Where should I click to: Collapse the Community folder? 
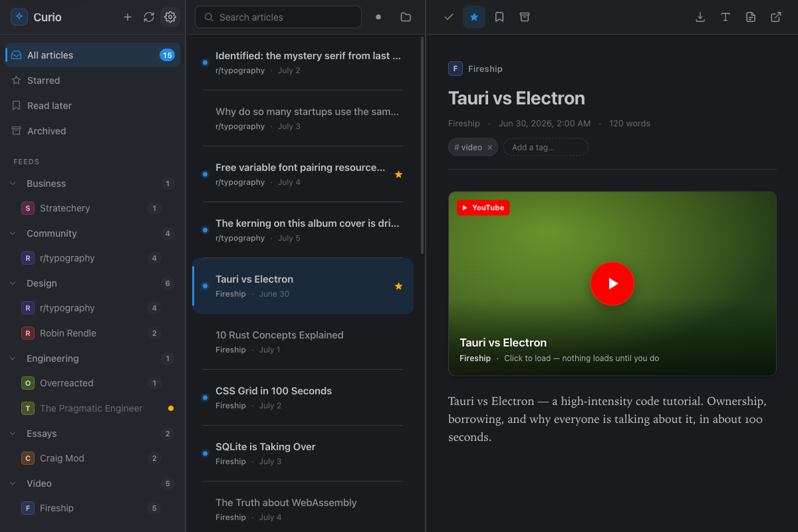point(13,233)
